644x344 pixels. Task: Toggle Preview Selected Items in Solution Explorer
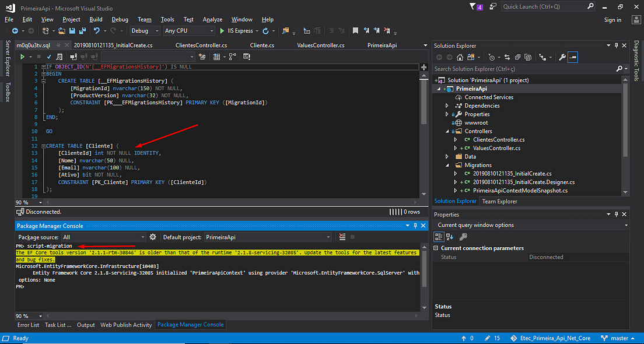(x=573, y=57)
